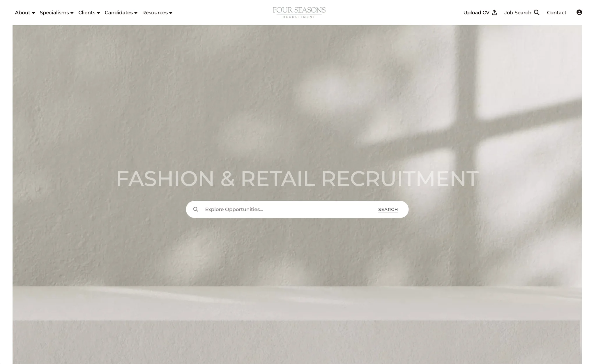Go to the Contact page link
This screenshot has height=364, width=596.
556,13
